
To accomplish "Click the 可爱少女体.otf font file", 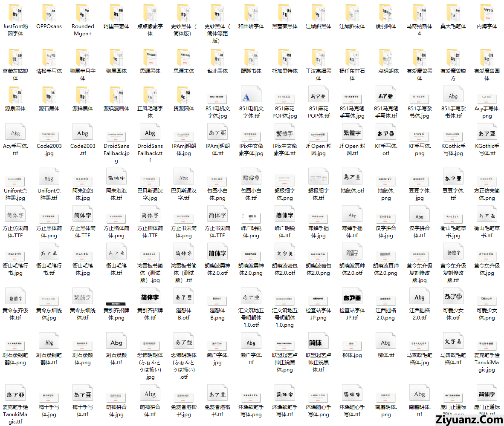I will 453,298.
